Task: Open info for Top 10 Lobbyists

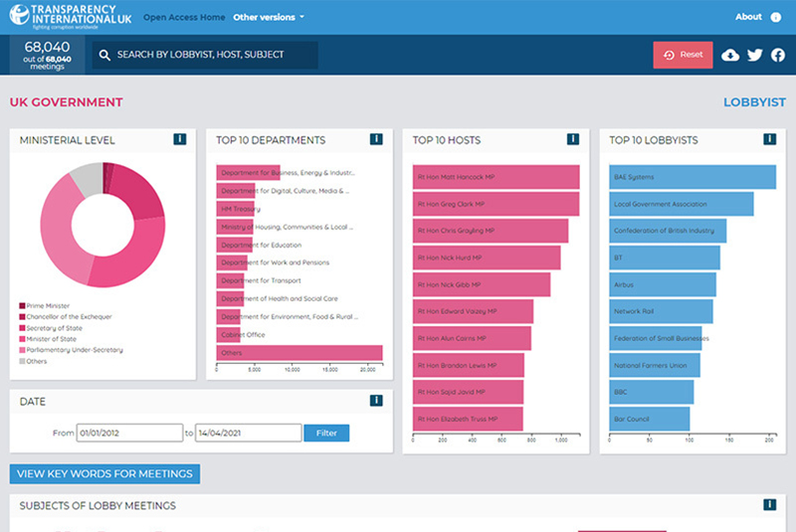Action: [x=769, y=139]
